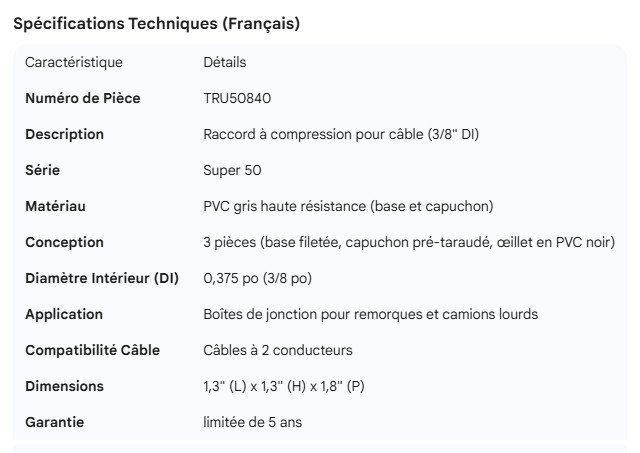Click the Boîtes de jonction application text
The image size is (640, 453).
(370, 314)
